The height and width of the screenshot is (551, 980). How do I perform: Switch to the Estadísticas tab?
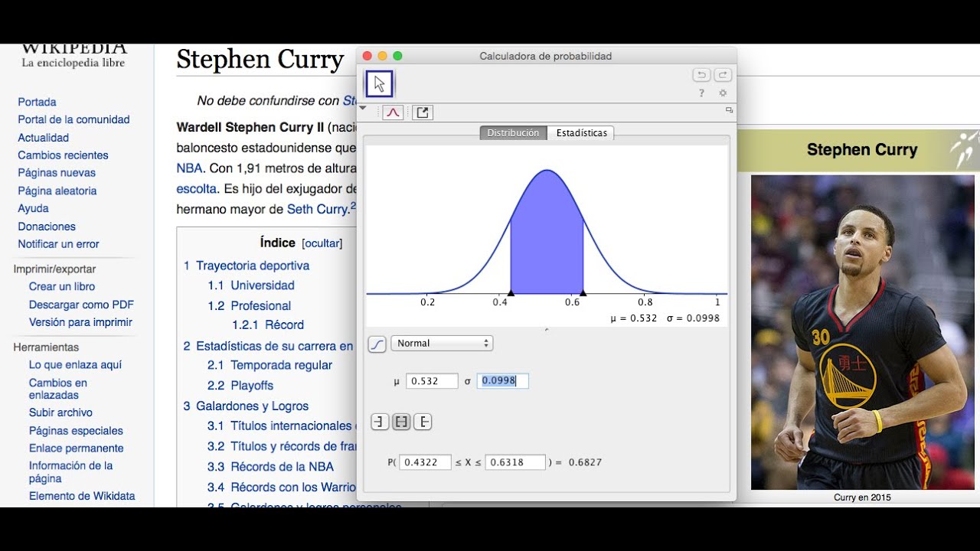(581, 133)
